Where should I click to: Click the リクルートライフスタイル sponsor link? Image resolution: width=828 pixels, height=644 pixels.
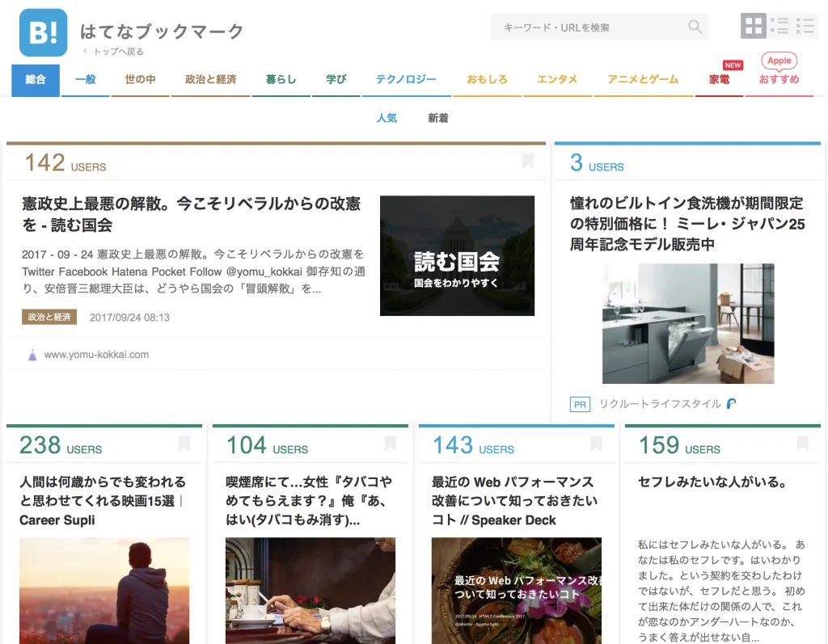coord(660,404)
